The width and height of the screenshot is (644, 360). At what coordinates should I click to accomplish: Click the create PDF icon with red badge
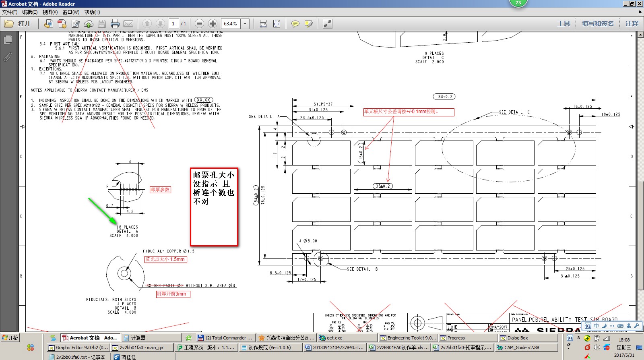62,24
